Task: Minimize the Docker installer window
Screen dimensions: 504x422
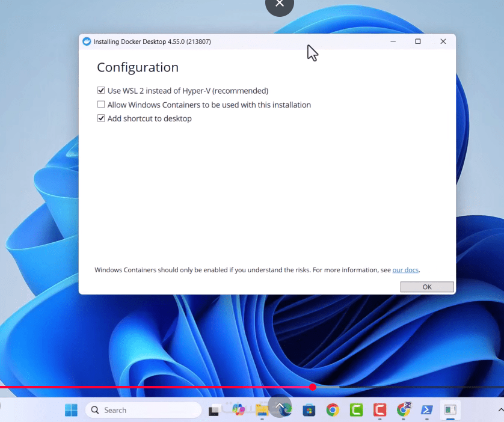Action: click(393, 41)
